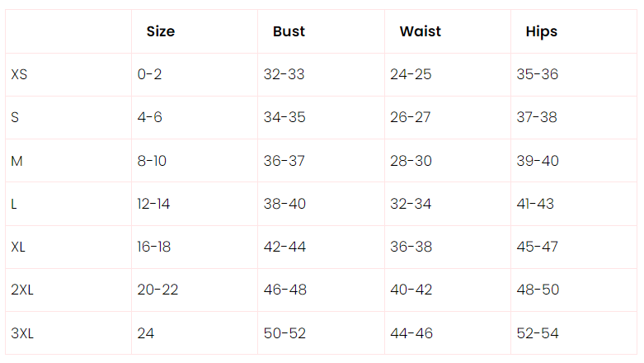Select the 2XL row label
644x363 pixels.
24,290
